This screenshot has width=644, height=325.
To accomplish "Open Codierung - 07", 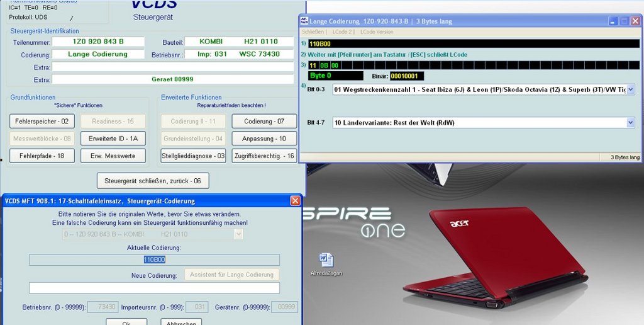I will [x=264, y=122].
